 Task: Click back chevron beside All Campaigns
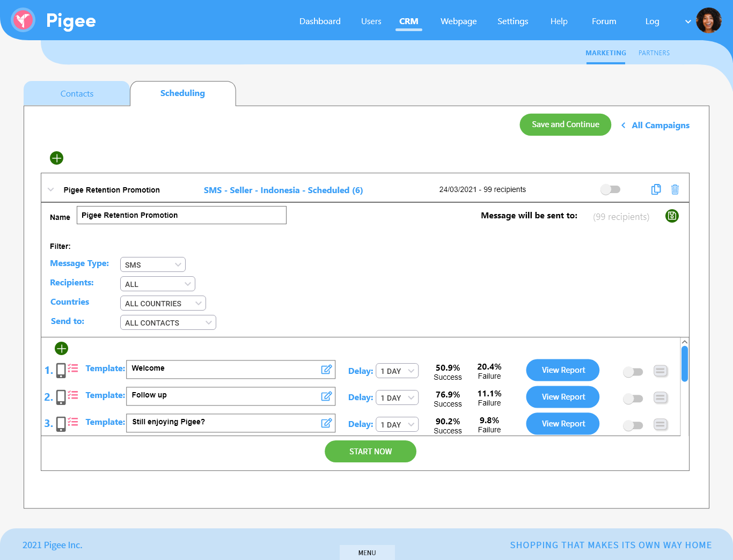click(x=623, y=125)
